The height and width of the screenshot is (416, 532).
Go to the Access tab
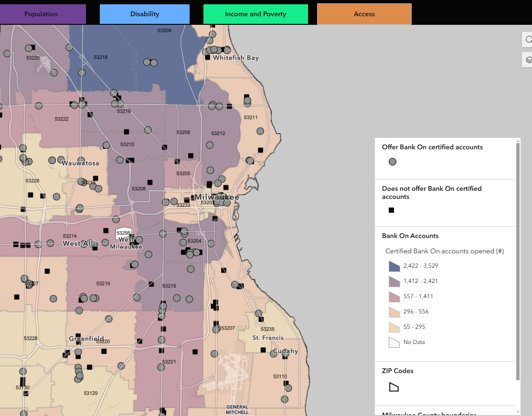(x=364, y=14)
